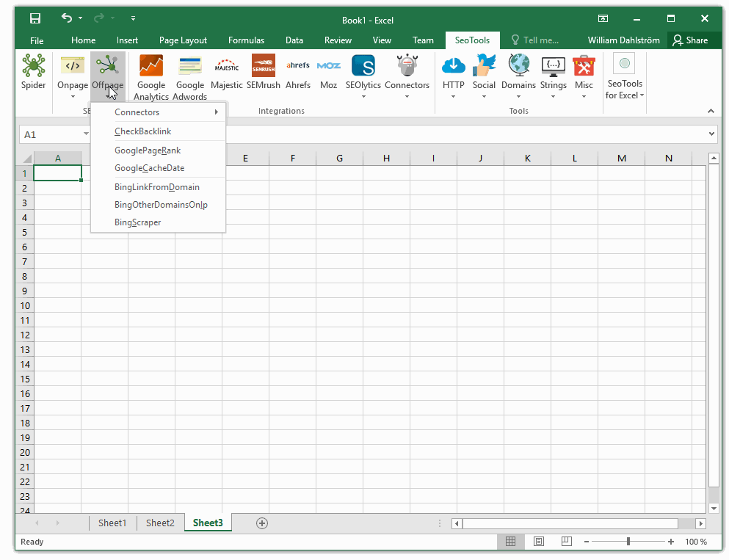Open the Domains globe icon

[518, 65]
